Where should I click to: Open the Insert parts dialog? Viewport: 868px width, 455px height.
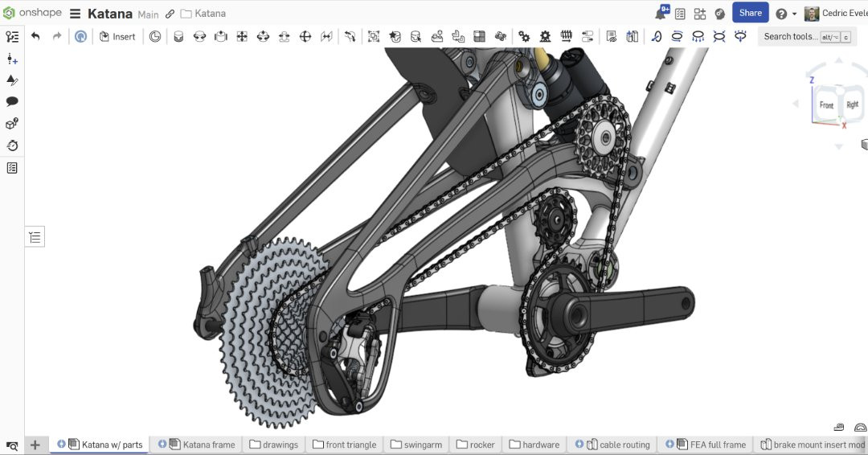(x=117, y=36)
